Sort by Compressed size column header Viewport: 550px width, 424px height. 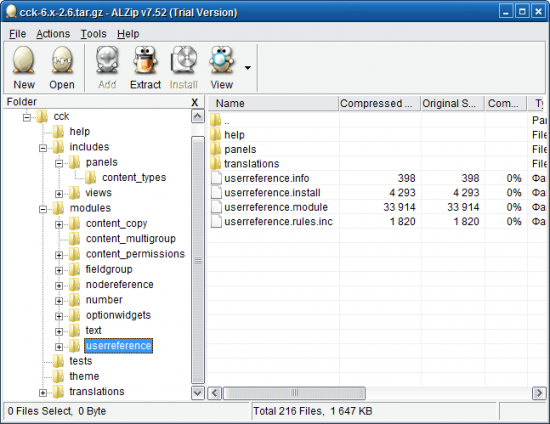(x=380, y=103)
